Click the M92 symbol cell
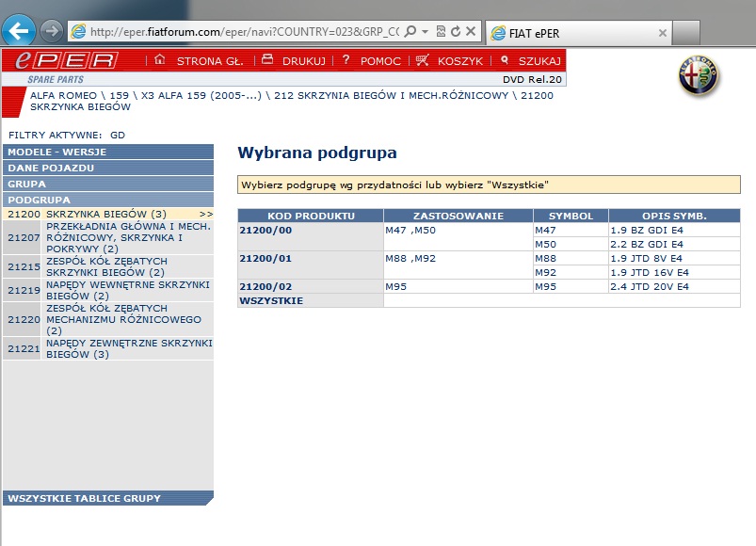 pos(571,272)
